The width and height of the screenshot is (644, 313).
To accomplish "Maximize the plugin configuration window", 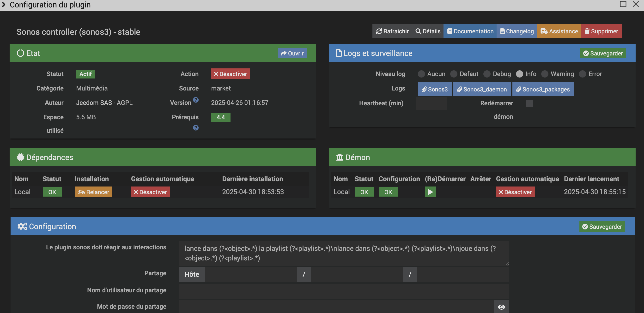I will (623, 4).
